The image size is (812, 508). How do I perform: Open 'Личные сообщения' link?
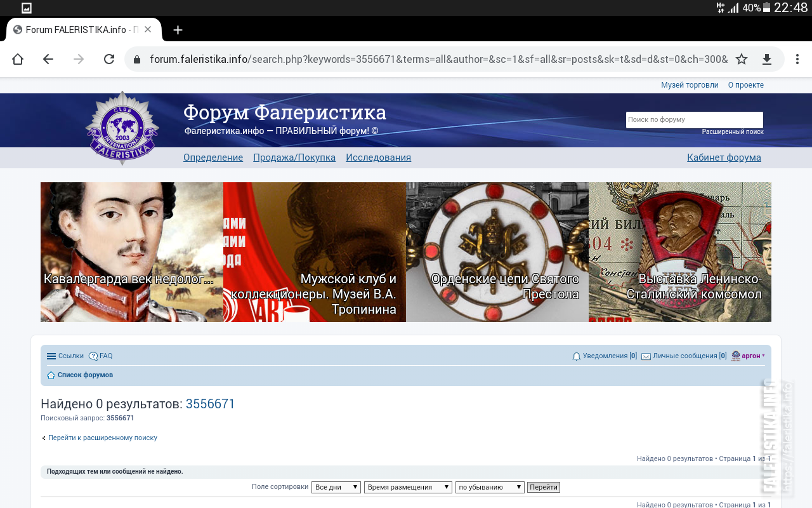tap(690, 356)
